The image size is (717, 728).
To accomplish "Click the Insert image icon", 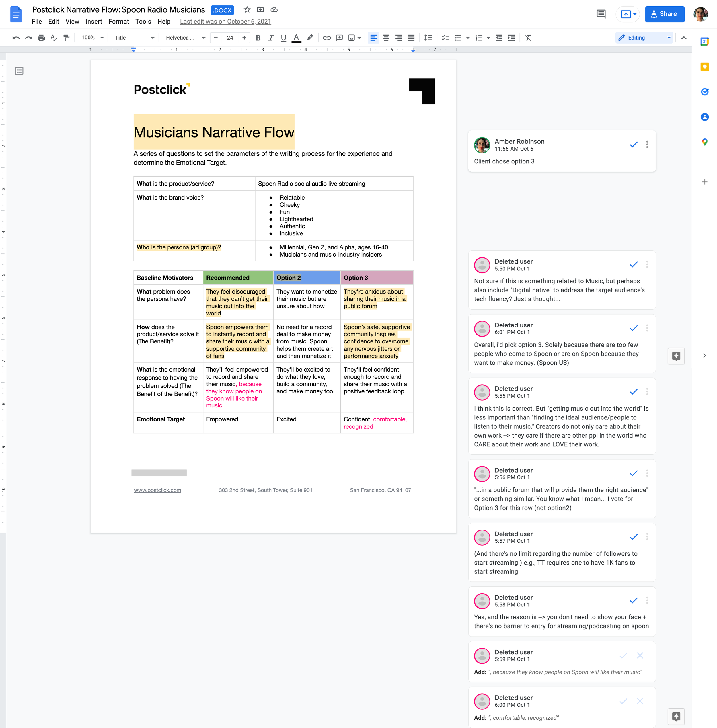I will point(352,38).
